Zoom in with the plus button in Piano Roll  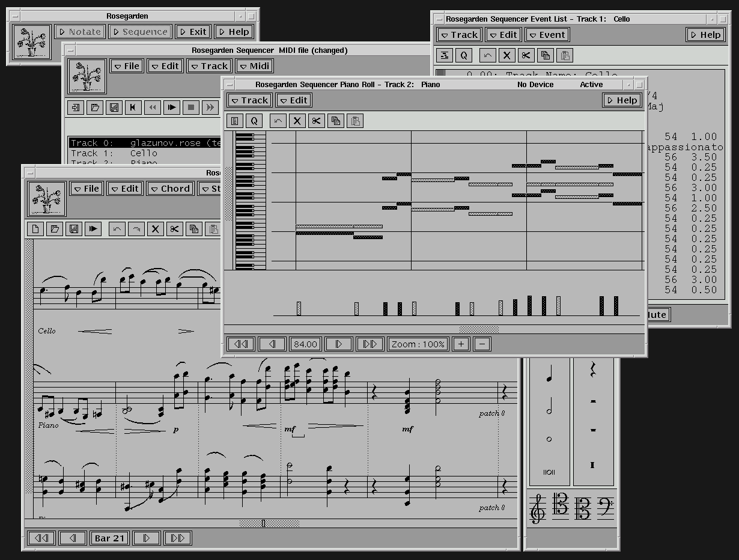[461, 344]
